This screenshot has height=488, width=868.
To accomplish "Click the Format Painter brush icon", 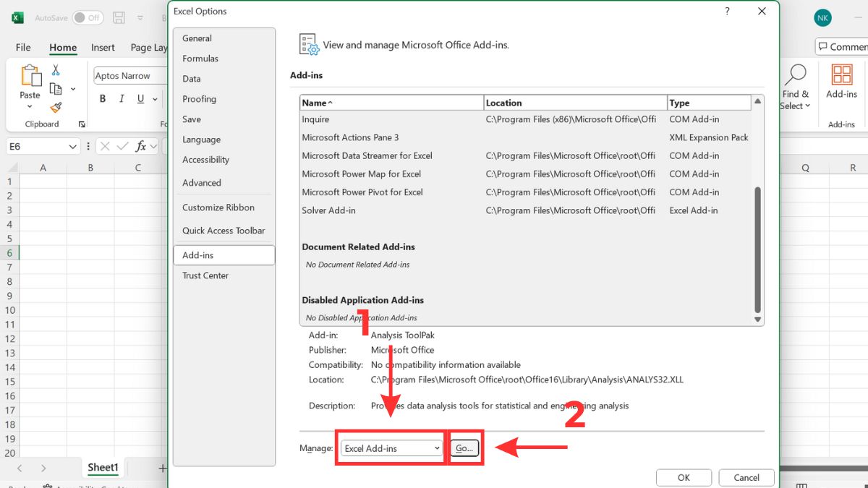I will tap(56, 108).
